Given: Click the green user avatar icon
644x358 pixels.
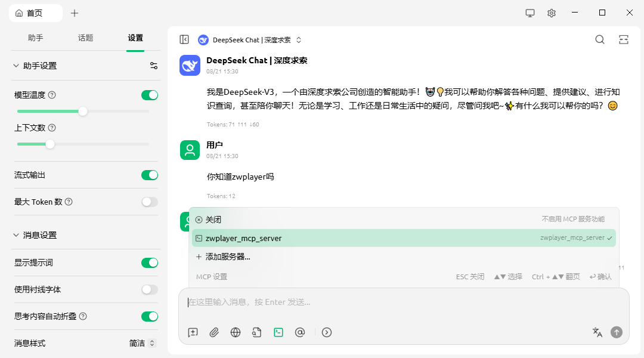Looking at the screenshot, I should point(190,150).
